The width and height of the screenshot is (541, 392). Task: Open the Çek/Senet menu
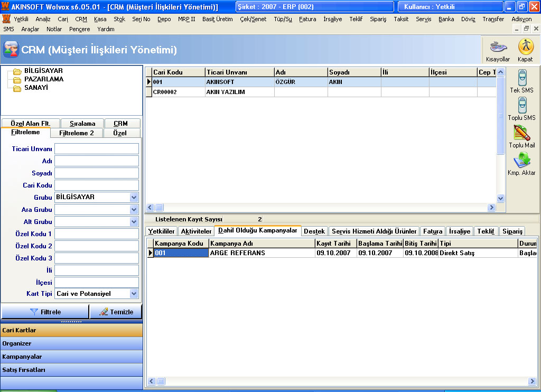pyautogui.click(x=253, y=19)
